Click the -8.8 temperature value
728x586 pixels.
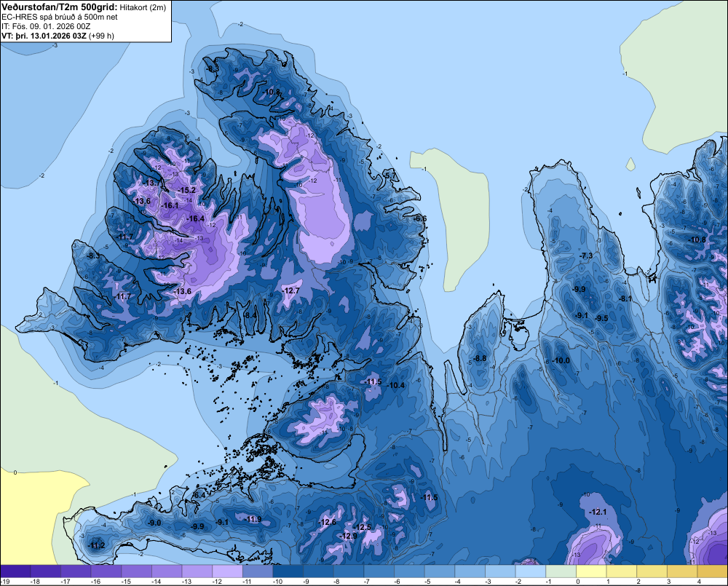coord(480,358)
